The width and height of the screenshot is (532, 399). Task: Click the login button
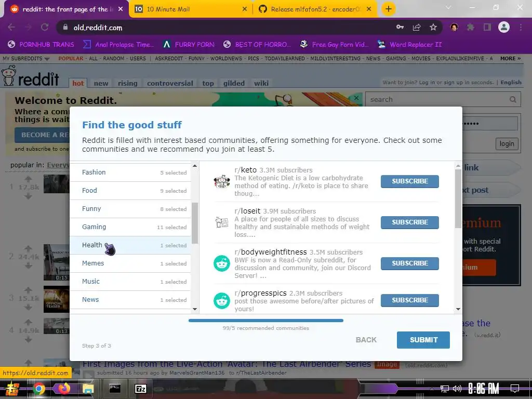507,144
